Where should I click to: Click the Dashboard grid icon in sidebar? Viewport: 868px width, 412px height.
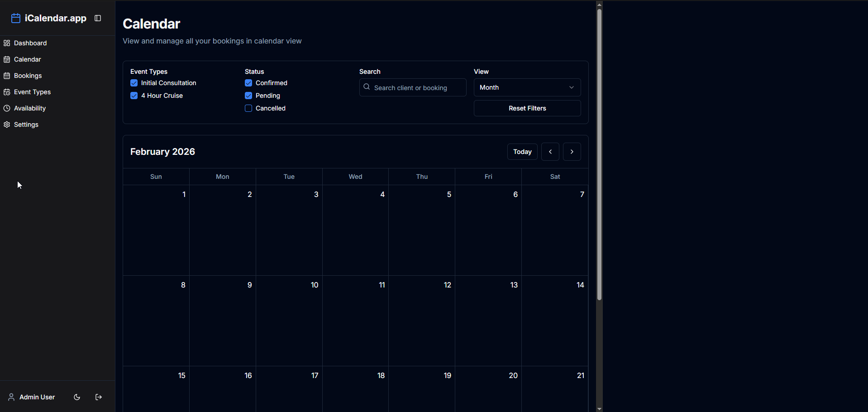(x=7, y=43)
